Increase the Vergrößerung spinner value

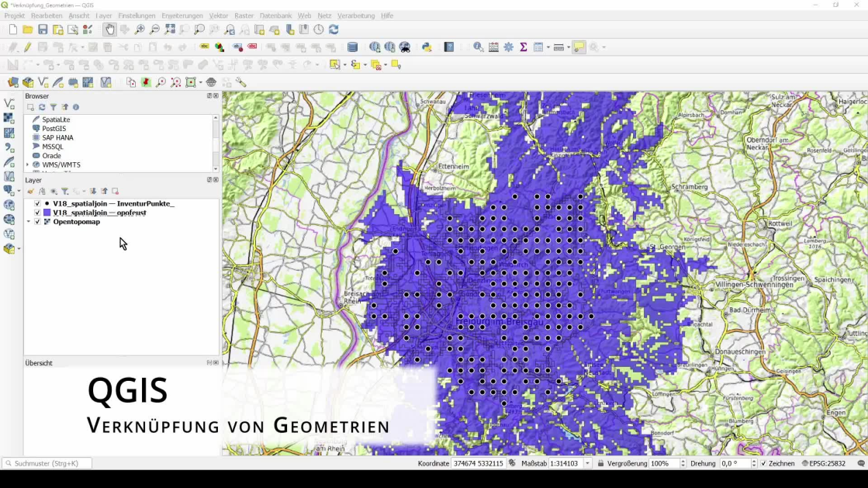(x=683, y=461)
